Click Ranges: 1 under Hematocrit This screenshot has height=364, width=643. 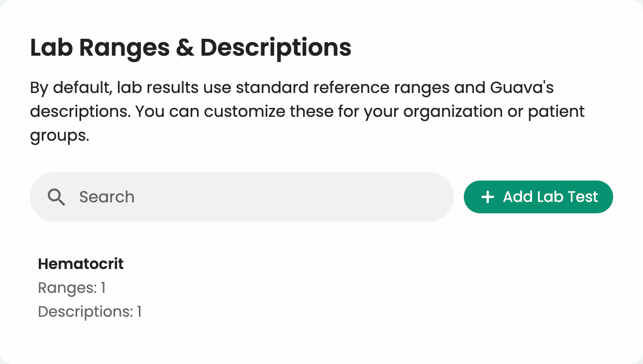click(72, 287)
